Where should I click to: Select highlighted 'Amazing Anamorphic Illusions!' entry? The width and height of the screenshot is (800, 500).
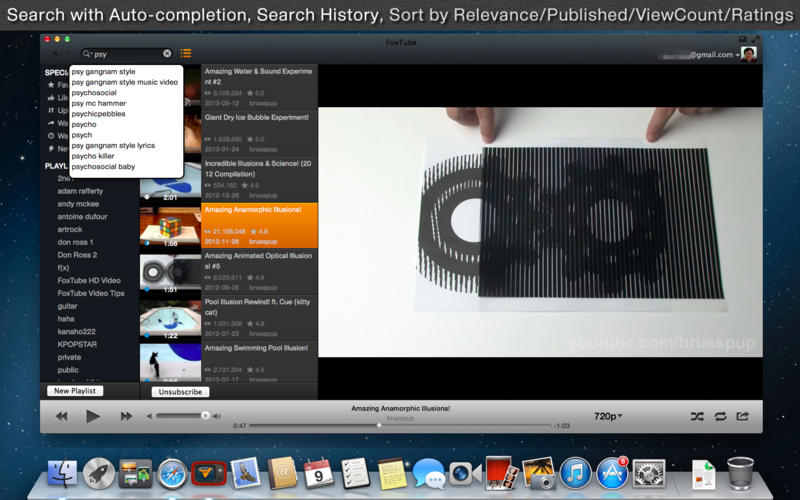pos(259,226)
